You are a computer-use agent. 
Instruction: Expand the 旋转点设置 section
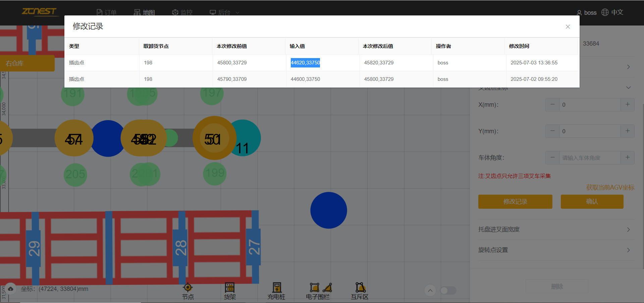point(628,250)
